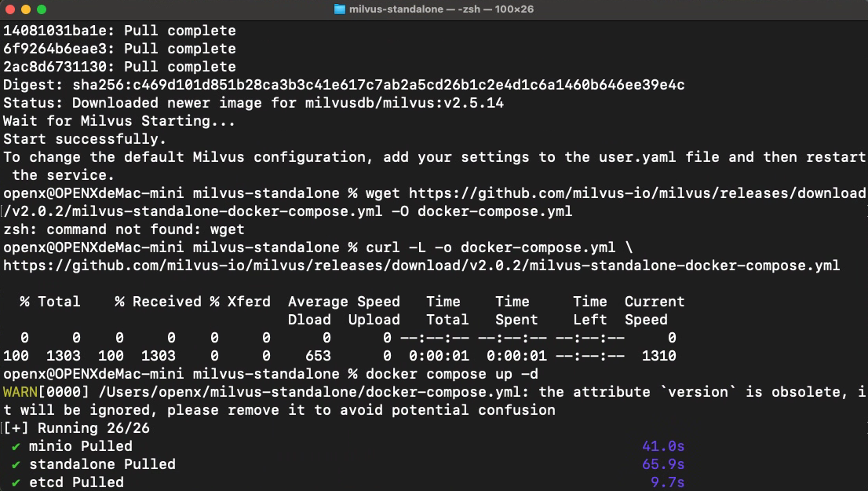
Task: Click the '41.0s' duration value
Action: coord(663,446)
